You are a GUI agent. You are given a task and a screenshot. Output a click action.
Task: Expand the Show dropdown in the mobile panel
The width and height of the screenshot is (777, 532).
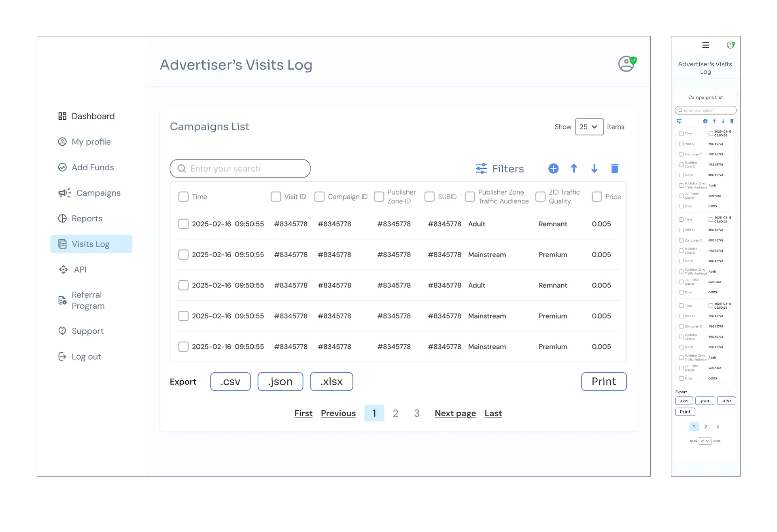[x=704, y=441]
